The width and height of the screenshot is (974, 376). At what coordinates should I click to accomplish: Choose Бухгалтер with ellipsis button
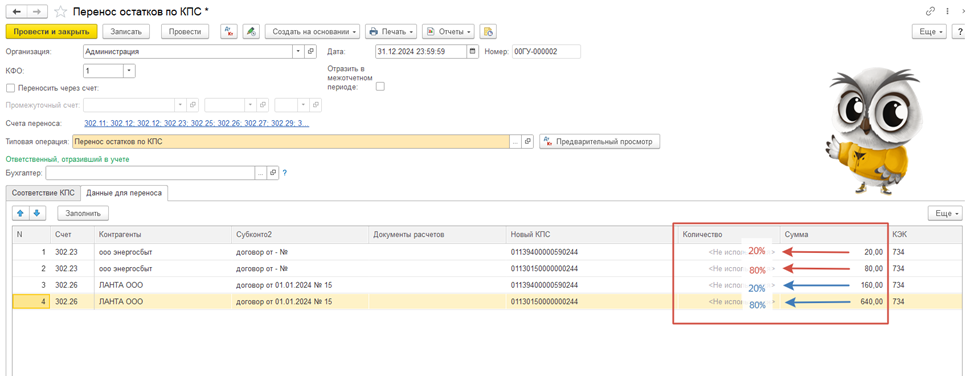tap(261, 173)
